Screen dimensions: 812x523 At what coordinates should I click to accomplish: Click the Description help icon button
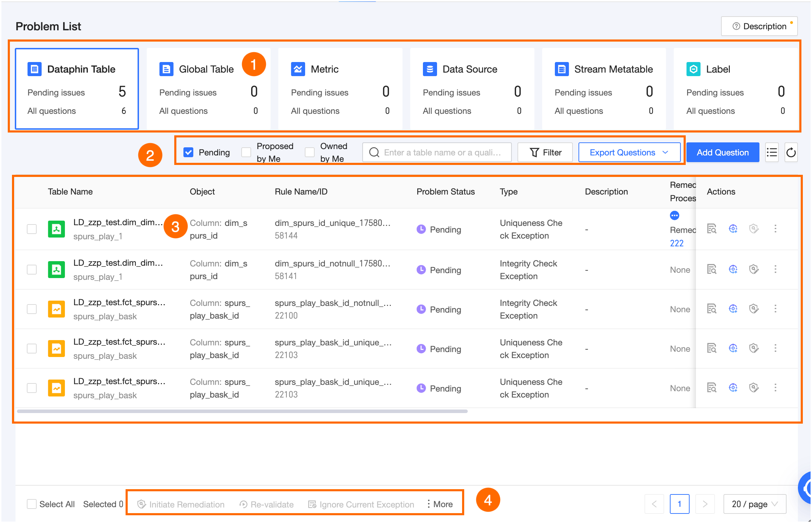pyautogui.click(x=759, y=26)
